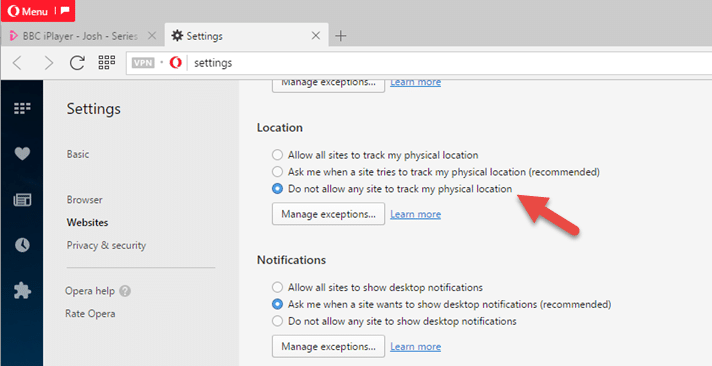Toggle the VPN badge in address bar

click(143, 63)
